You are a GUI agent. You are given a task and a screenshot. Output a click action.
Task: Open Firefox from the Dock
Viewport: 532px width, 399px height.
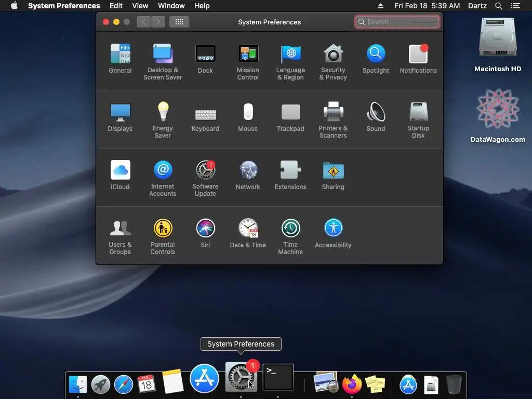pos(352,384)
